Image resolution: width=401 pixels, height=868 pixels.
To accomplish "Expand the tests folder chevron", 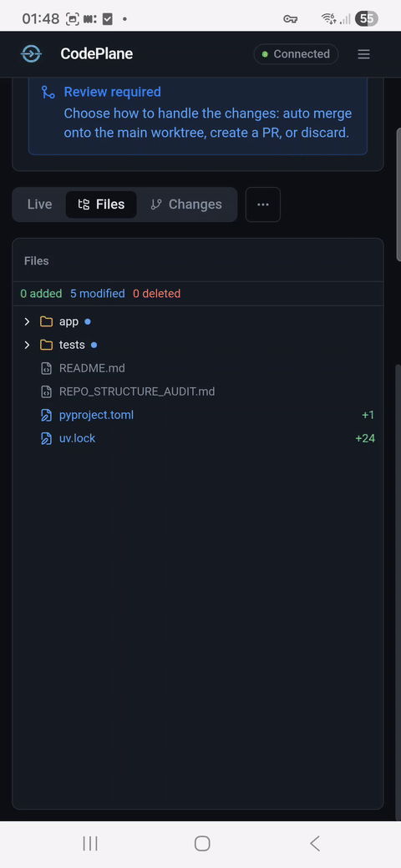I will (27, 345).
